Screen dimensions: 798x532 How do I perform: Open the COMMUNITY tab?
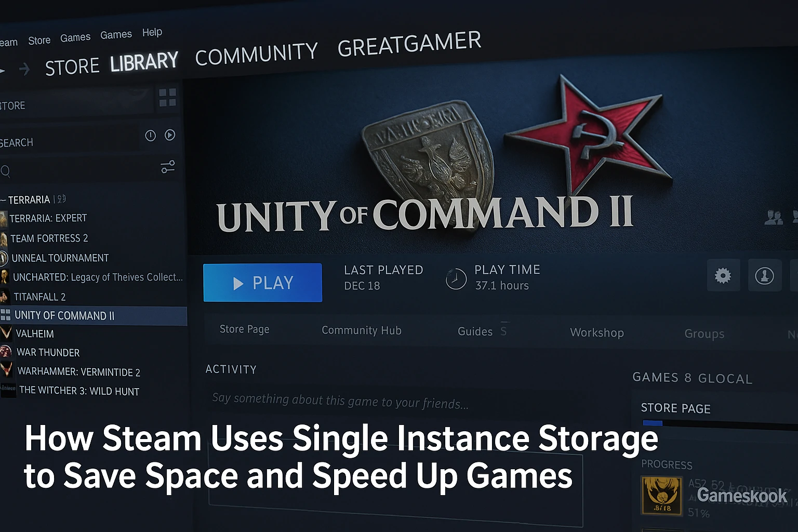pos(256,54)
